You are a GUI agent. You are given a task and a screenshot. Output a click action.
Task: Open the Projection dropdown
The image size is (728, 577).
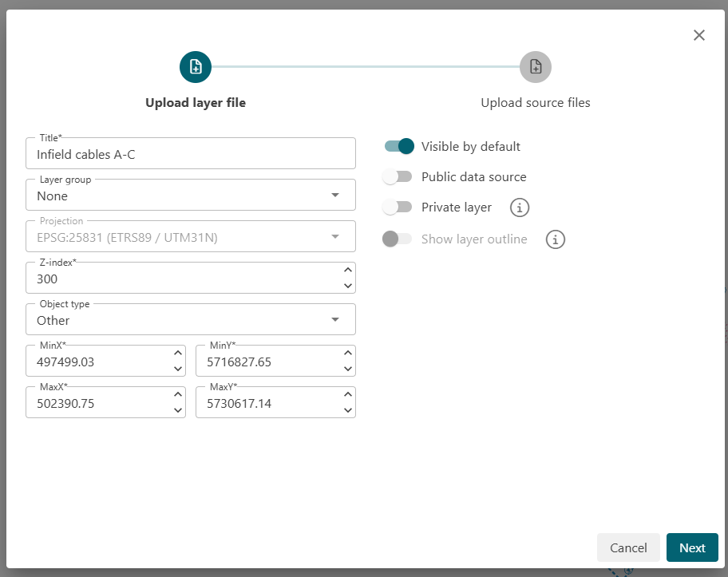(x=191, y=236)
